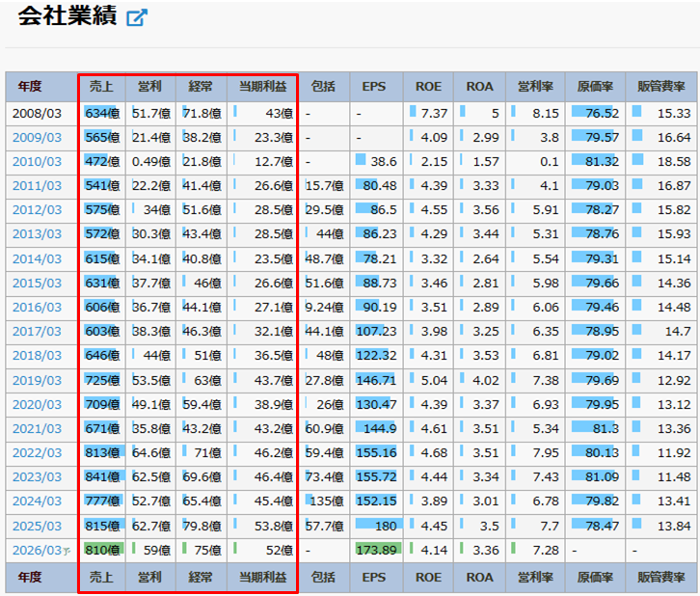The image size is (700, 596).
Task: Click the 売上 column header in top row
Action: (100, 87)
